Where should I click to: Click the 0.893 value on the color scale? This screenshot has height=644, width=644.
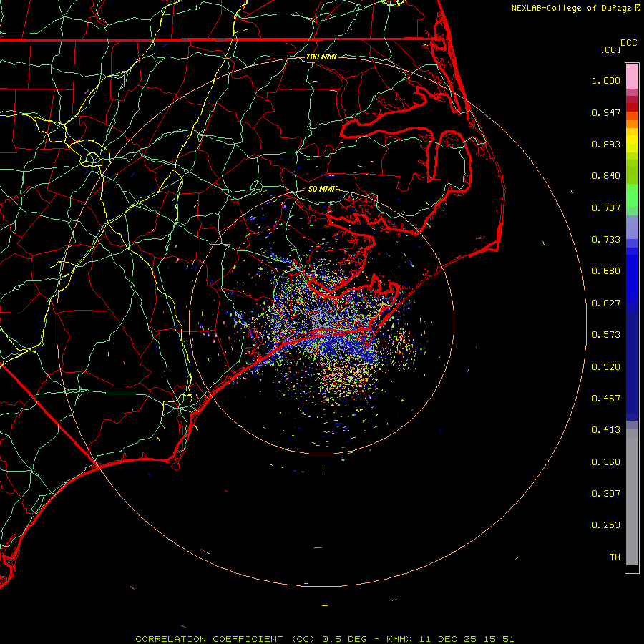coord(606,144)
